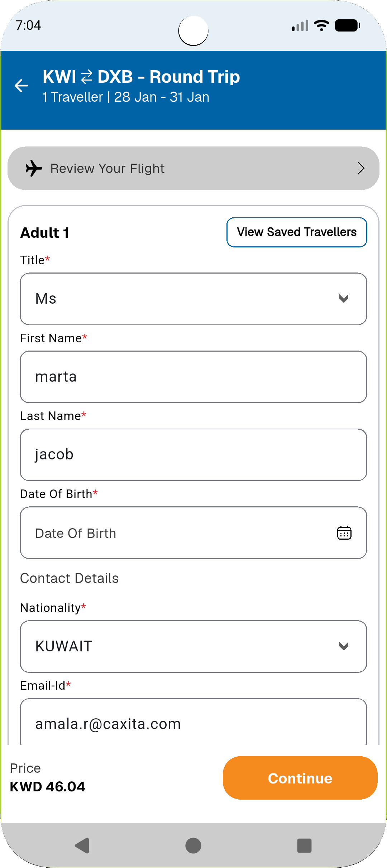The height and width of the screenshot is (868, 387).
Task: Expand Review Your Flight with the chevron
Action: pos(361,168)
